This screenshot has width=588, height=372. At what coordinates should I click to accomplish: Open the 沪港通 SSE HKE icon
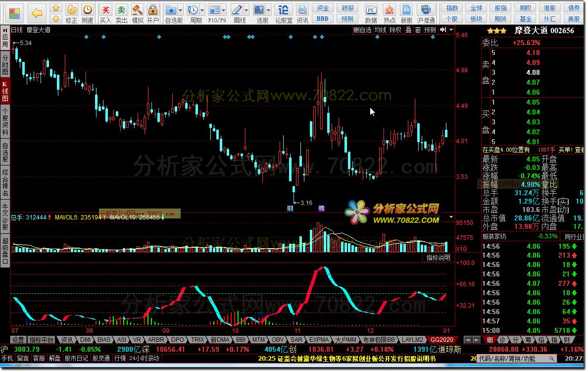pyautogui.click(x=426, y=13)
